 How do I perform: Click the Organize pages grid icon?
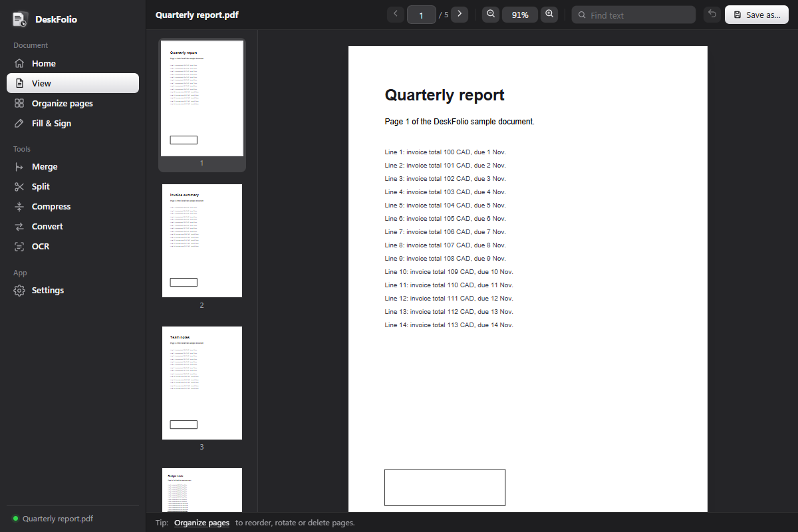click(19, 103)
